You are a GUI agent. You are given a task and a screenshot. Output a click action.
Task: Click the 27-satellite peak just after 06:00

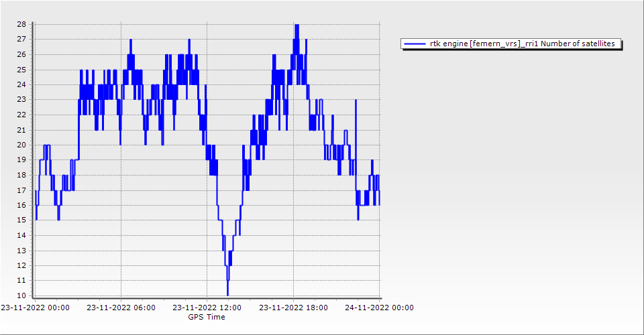click(131, 40)
